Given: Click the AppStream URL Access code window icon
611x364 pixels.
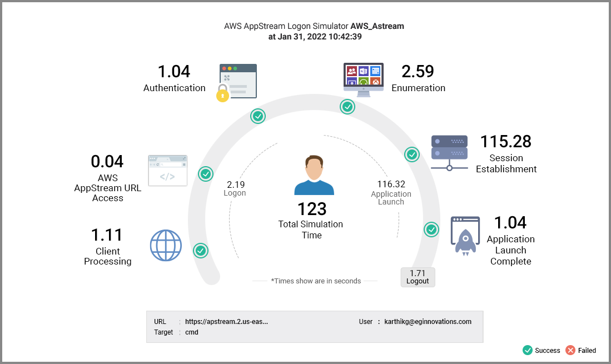Looking at the screenshot, I should [167, 171].
